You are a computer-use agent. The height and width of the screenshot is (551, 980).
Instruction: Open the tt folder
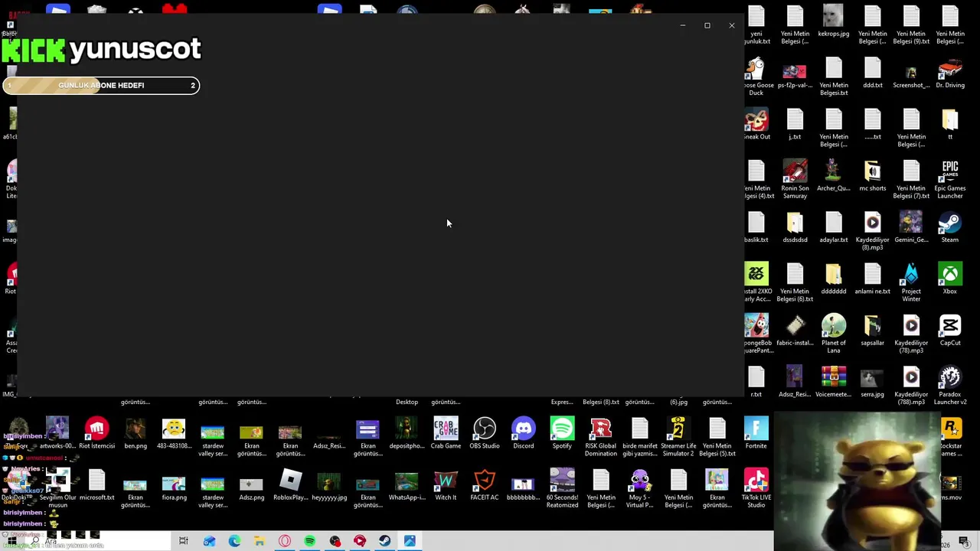pos(949,125)
